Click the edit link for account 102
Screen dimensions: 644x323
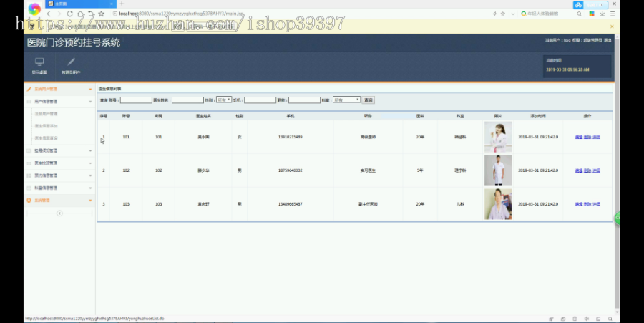pos(579,170)
